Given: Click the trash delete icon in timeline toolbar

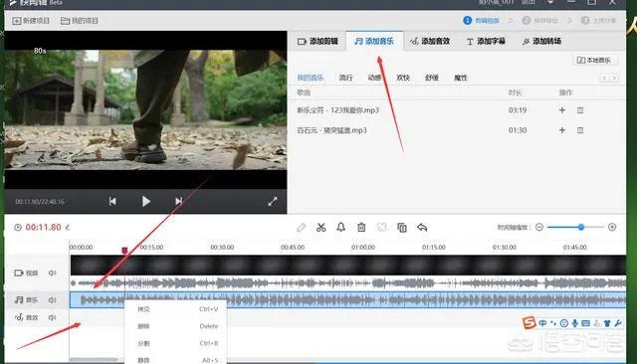Looking at the screenshot, I should point(361,227).
